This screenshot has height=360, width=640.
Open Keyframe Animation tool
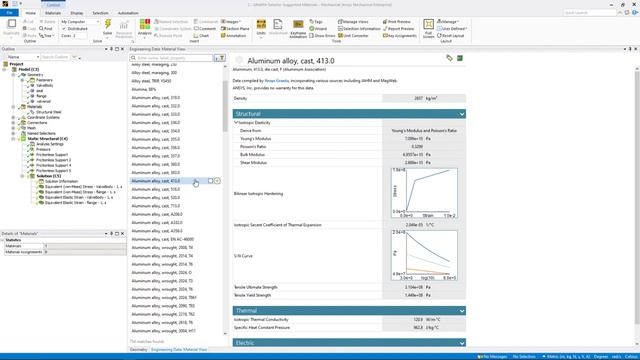(298, 29)
